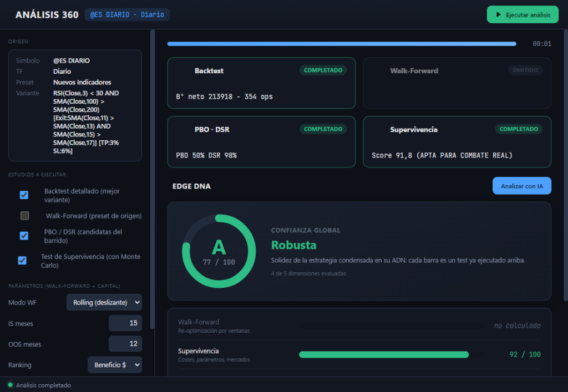Click the OOS meses input field
This screenshot has height=392, width=568.
tap(125, 344)
